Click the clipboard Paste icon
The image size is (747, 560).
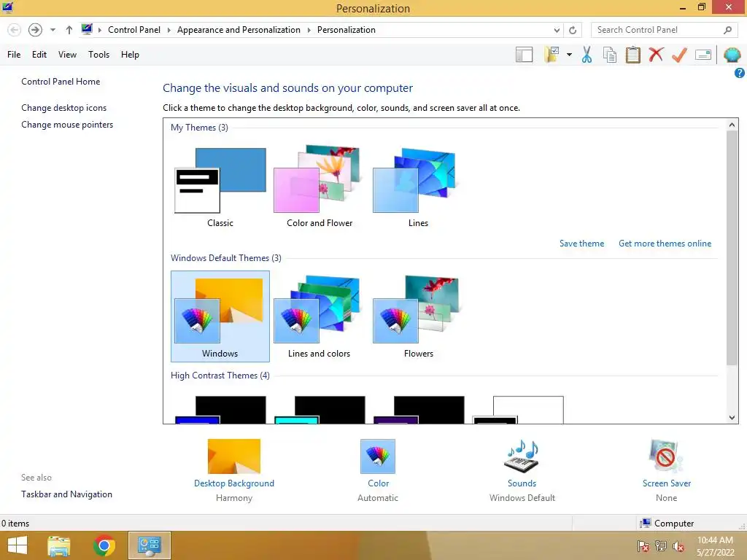(x=632, y=55)
